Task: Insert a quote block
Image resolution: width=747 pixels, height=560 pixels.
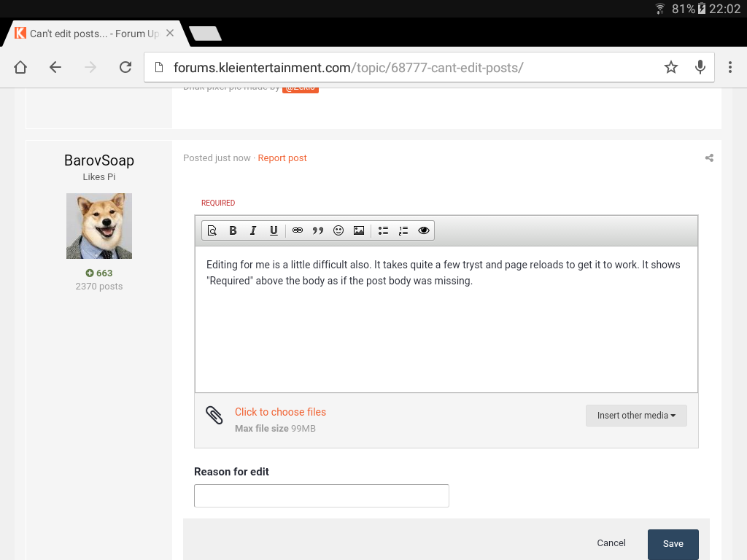Action: pos(318,230)
